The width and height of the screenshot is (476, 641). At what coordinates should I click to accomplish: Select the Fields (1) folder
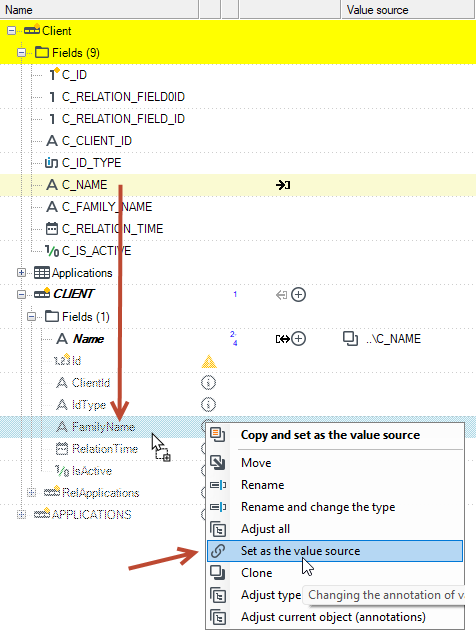[86, 317]
